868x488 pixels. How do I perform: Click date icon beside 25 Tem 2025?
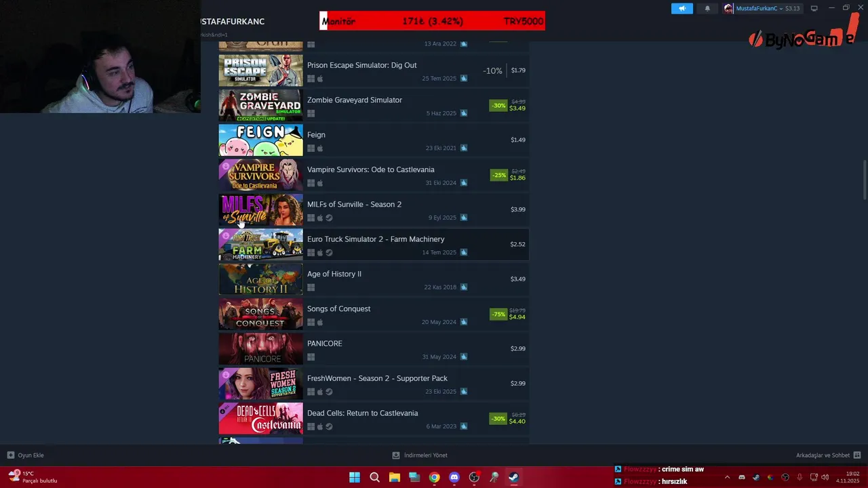(x=464, y=79)
